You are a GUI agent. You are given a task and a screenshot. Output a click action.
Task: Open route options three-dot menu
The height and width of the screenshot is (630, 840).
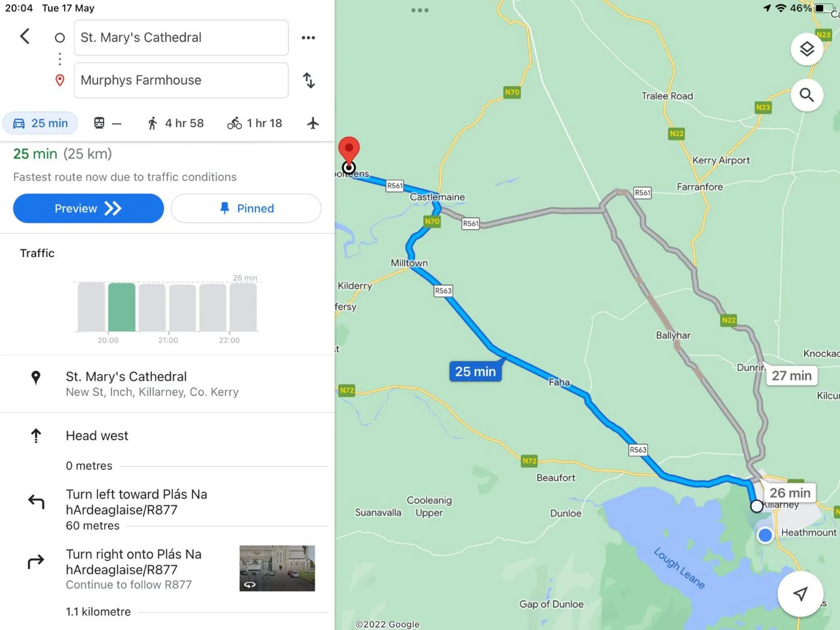308,38
